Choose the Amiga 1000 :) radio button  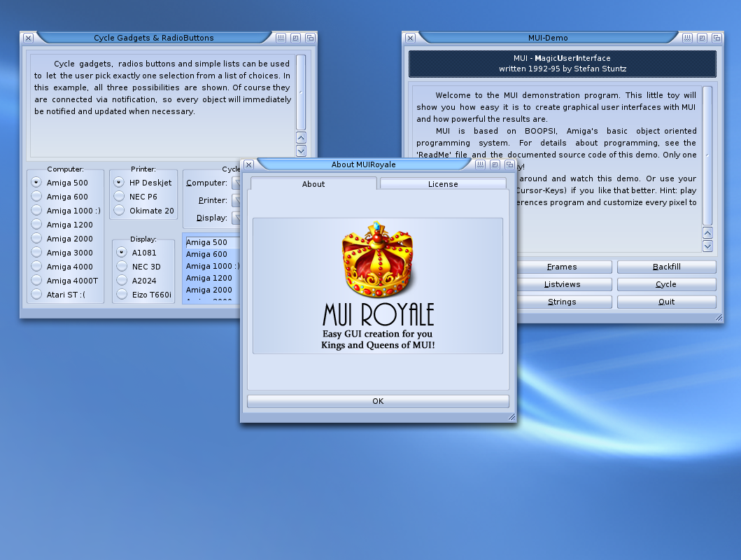click(36, 210)
